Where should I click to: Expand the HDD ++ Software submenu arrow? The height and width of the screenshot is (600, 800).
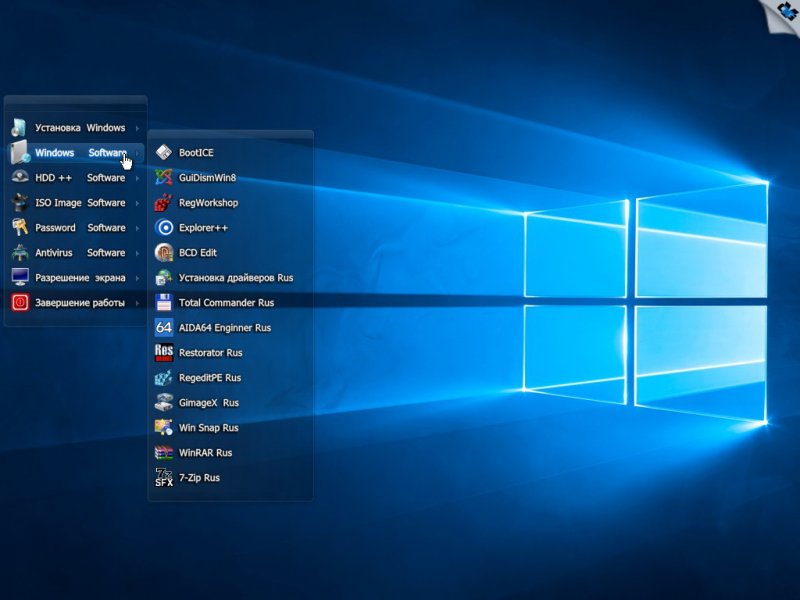(137, 178)
